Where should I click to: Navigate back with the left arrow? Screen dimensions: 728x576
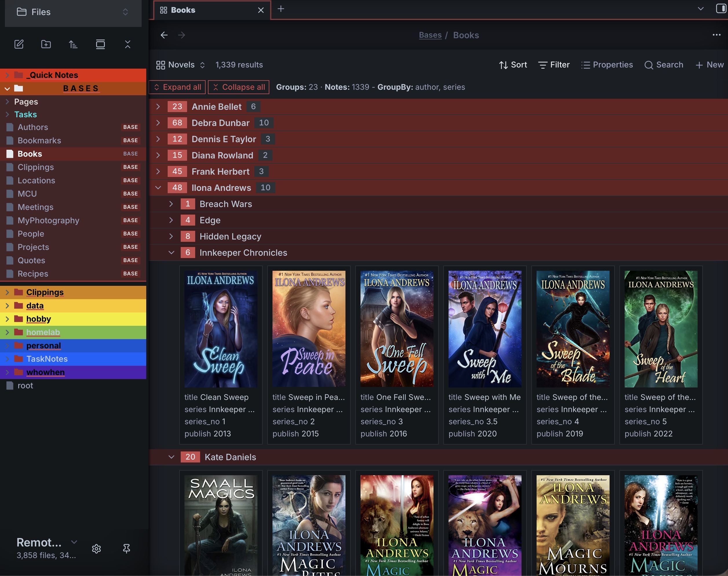tap(164, 35)
